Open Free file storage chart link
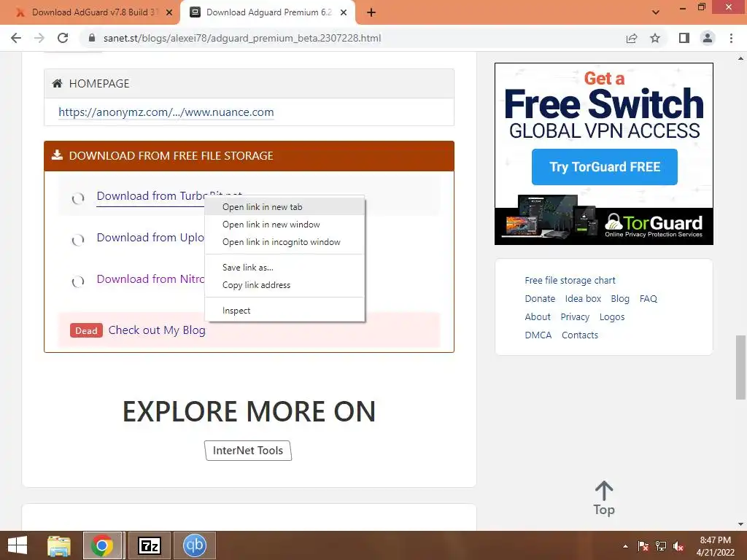Viewport: 747px width, 560px height. coord(570,280)
